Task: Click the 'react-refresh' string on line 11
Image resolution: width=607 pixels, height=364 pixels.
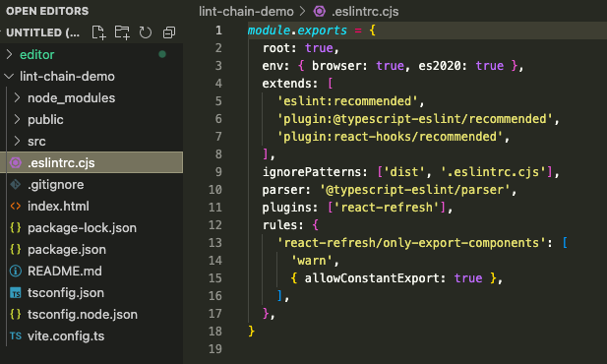Action: pos(387,208)
